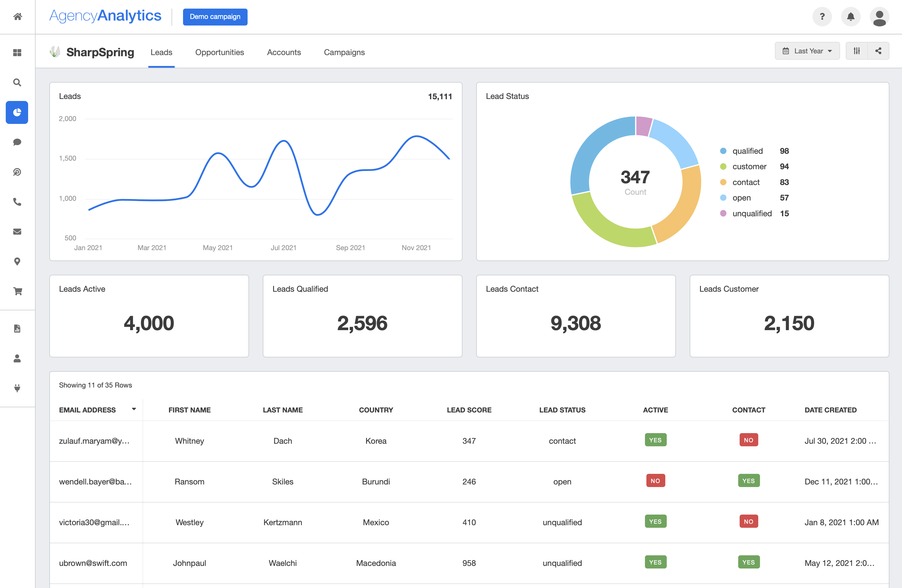Sort by Country column header
Image resolution: width=902 pixels, height=588 pixels.
(x=376, y=410)
